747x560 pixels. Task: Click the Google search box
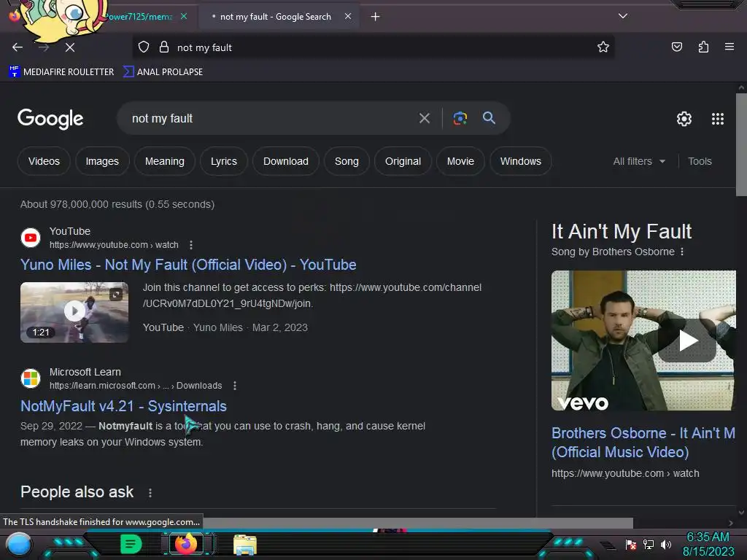tap(271, 119)
